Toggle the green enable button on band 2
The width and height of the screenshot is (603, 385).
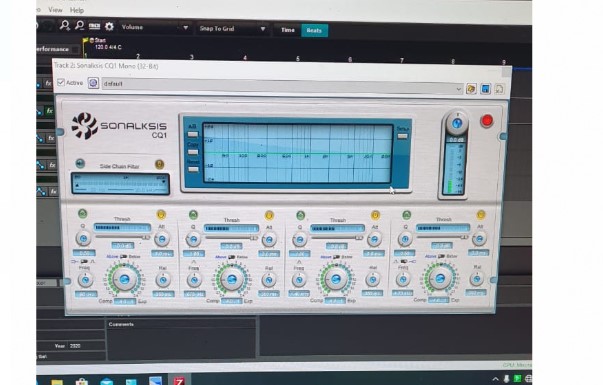point(193,215)
